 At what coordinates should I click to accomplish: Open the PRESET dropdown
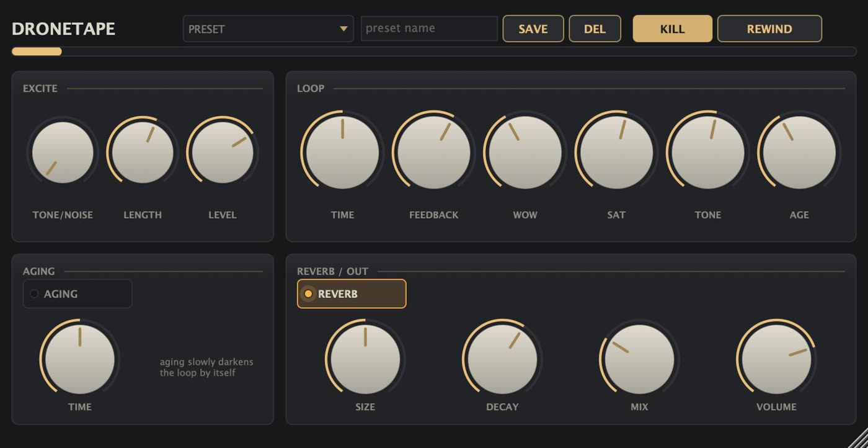pos(268,29)
